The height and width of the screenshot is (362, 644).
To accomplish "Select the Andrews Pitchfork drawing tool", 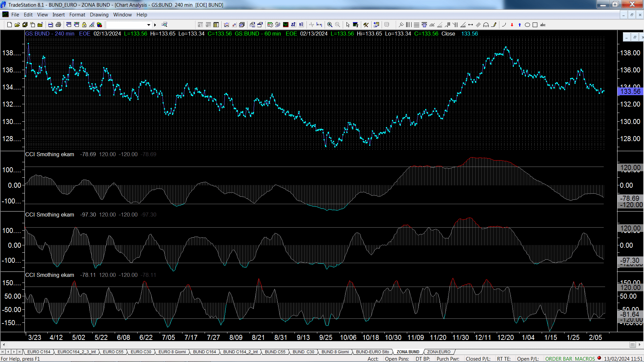I will click(401, 25).
